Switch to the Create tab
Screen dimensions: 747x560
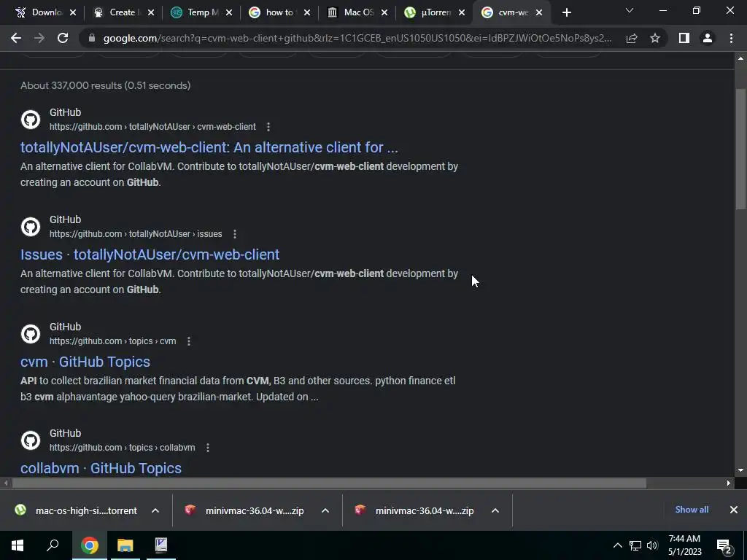click(119, 13)
